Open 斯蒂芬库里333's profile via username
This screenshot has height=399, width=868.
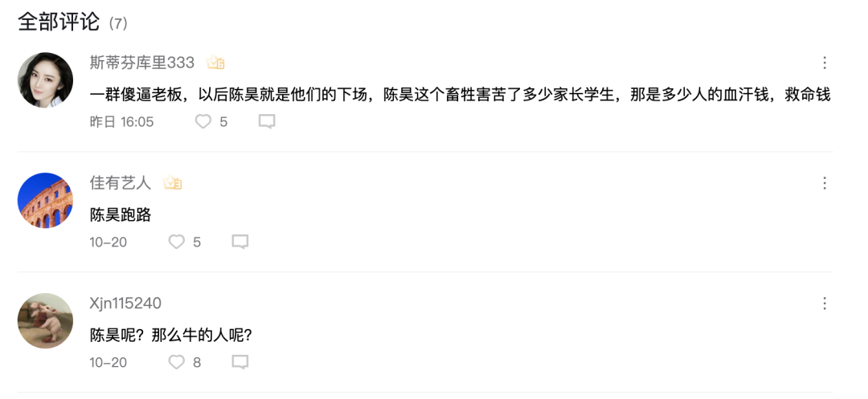(141, 63)
